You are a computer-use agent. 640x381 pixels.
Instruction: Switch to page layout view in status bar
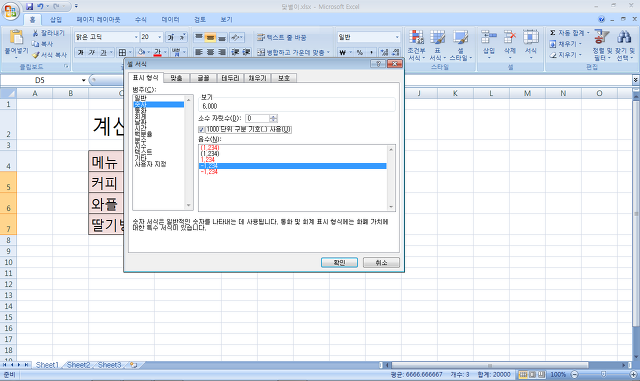click(x=532, y=374)
